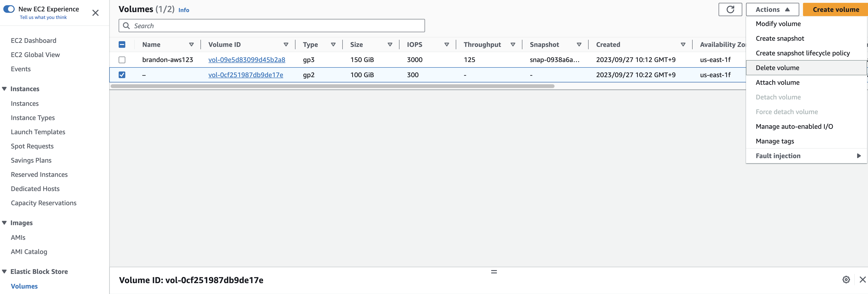Collapse the Instances sidebar section
This screenshot has width=868, height=294.
click(x=4, y=89)
